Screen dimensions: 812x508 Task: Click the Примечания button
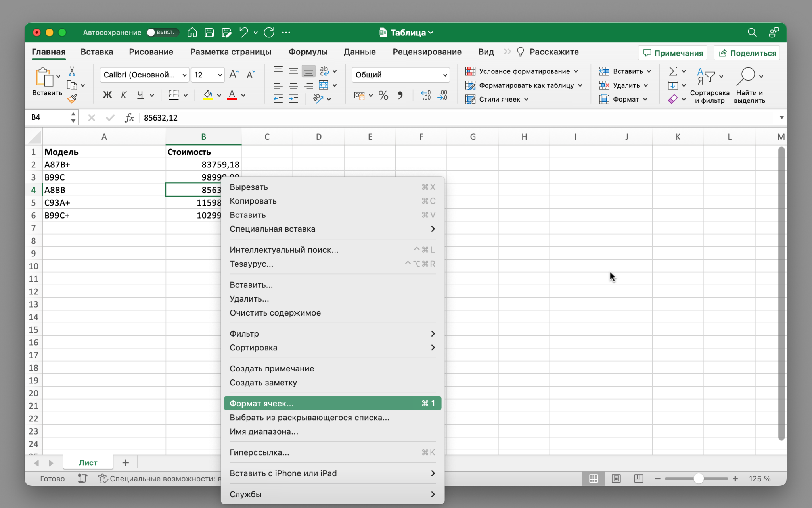tap(672, 53)
